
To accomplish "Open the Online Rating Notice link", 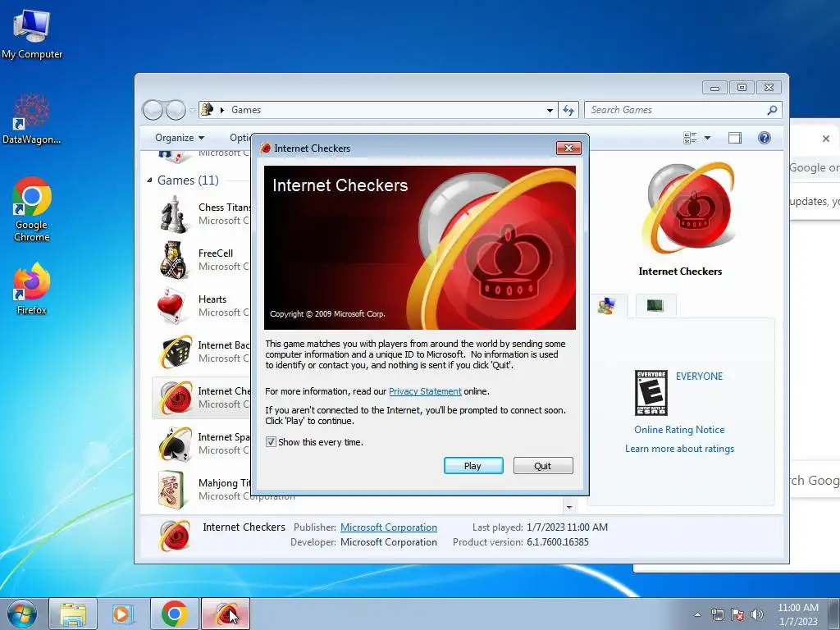I will tap(679, 430).
